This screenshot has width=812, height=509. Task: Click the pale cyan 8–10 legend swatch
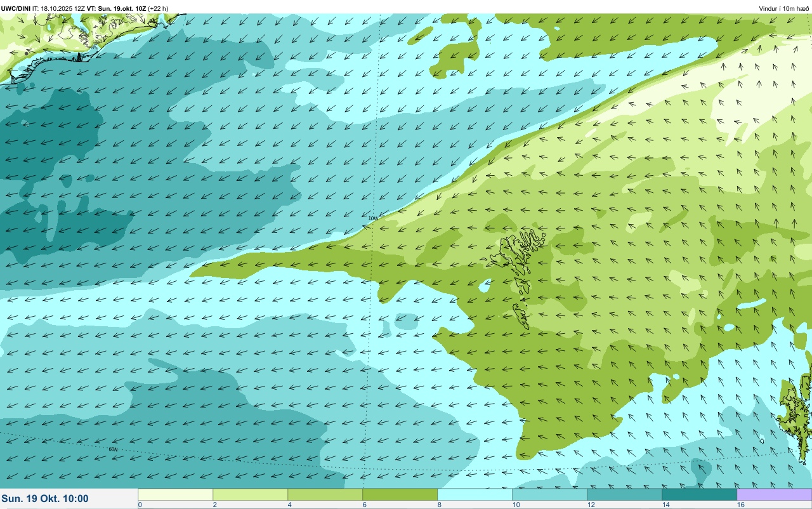[x=475, y=494]
